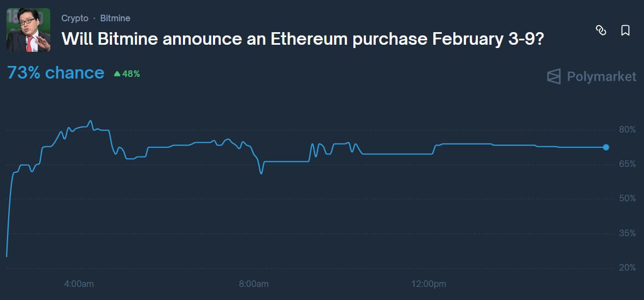Click the Polymarket wordmark text
Screen dimensions: 644x300
click(x=601, y=77)
